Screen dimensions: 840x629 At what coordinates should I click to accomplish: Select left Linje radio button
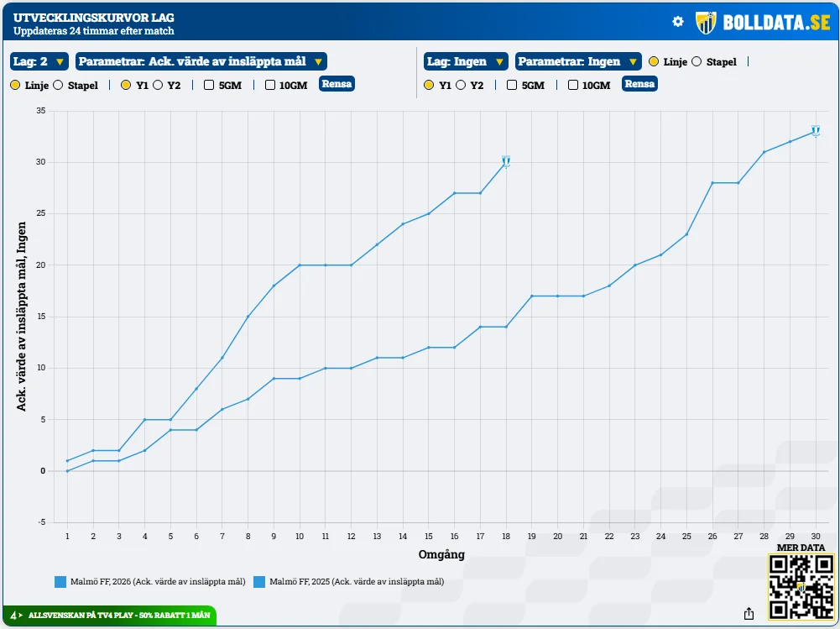click(x=16, y=86)
